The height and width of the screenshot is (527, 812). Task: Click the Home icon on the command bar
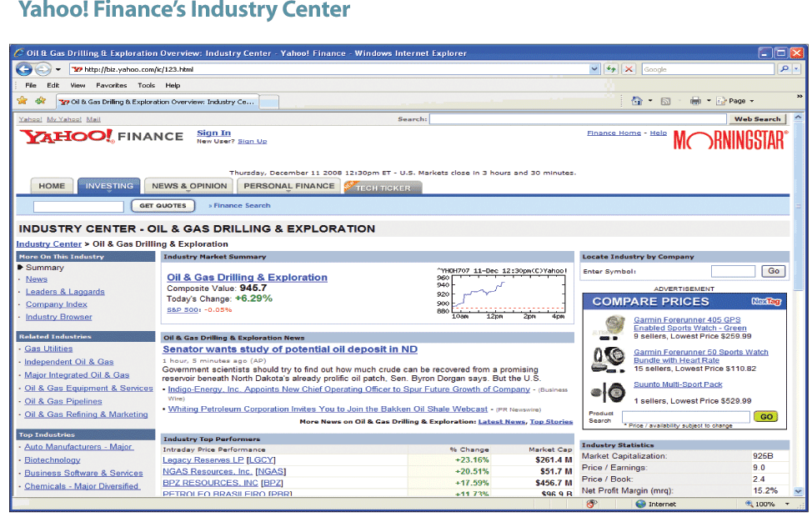[637, 99]
